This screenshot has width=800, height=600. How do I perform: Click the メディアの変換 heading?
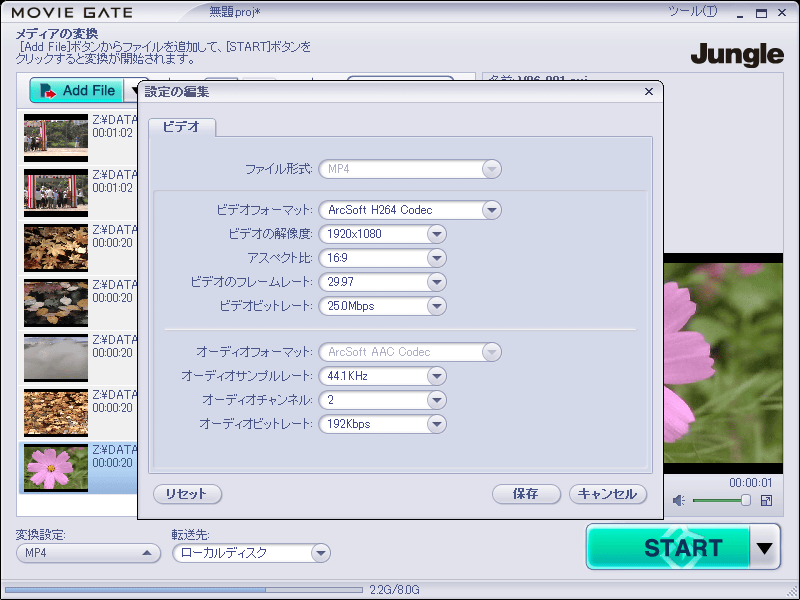point(57,34)
